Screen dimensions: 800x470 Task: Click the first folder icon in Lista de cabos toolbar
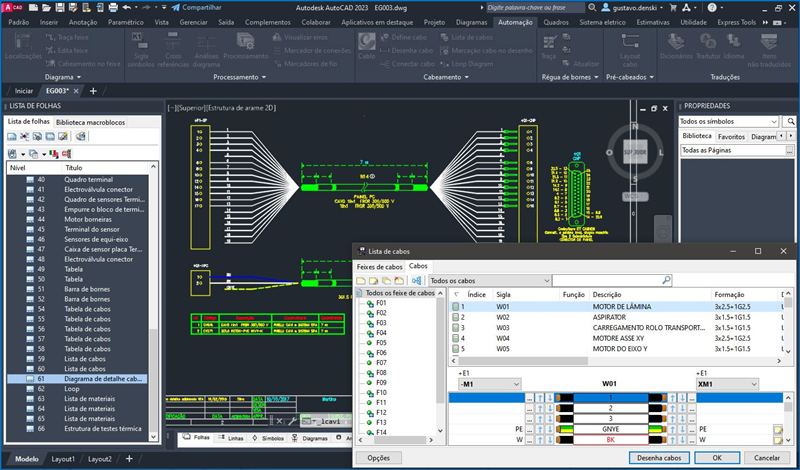pyautogui.click(x=362, y=281)
